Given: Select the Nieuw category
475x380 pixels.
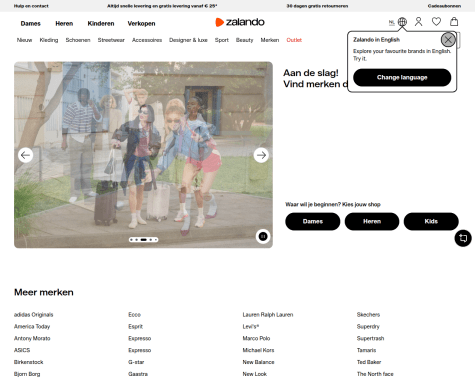Looking at the screenshot, I should coord(24,40).
